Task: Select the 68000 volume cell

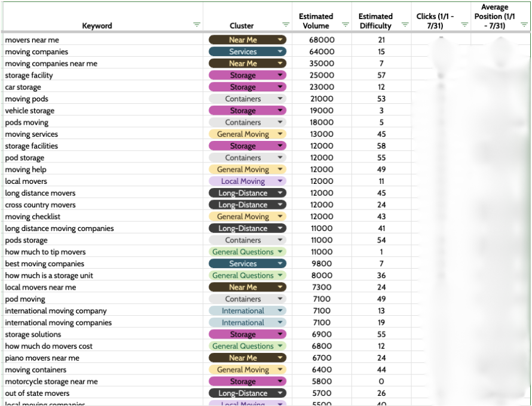Action: click(322, 39)
